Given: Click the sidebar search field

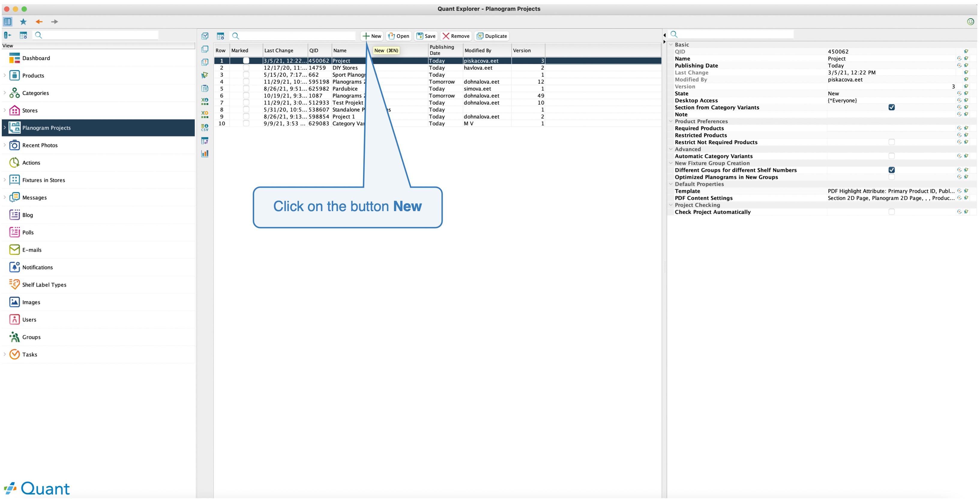Looking at the screenshot, I should (x=96, y=35).
